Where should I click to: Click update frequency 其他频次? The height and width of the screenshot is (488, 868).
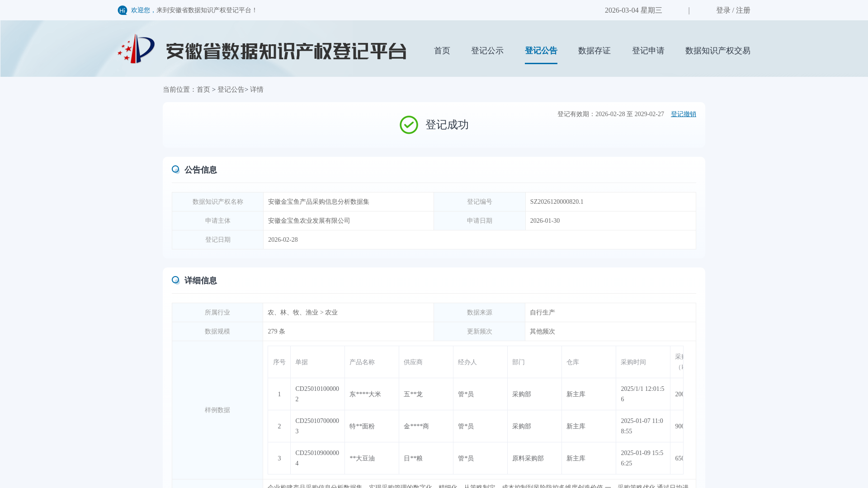click(x=542, y=332)
